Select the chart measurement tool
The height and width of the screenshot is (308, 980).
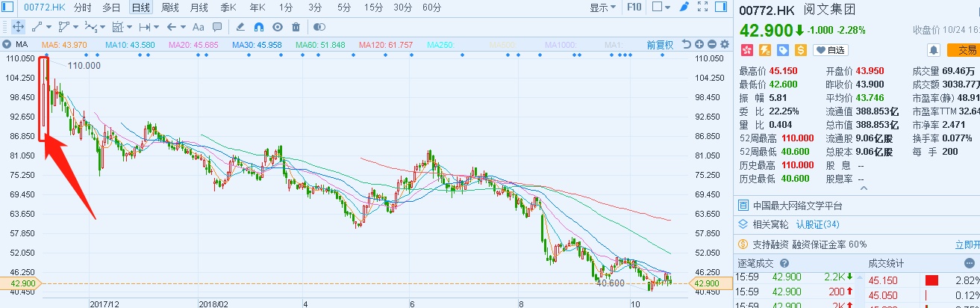click(117, 27)
